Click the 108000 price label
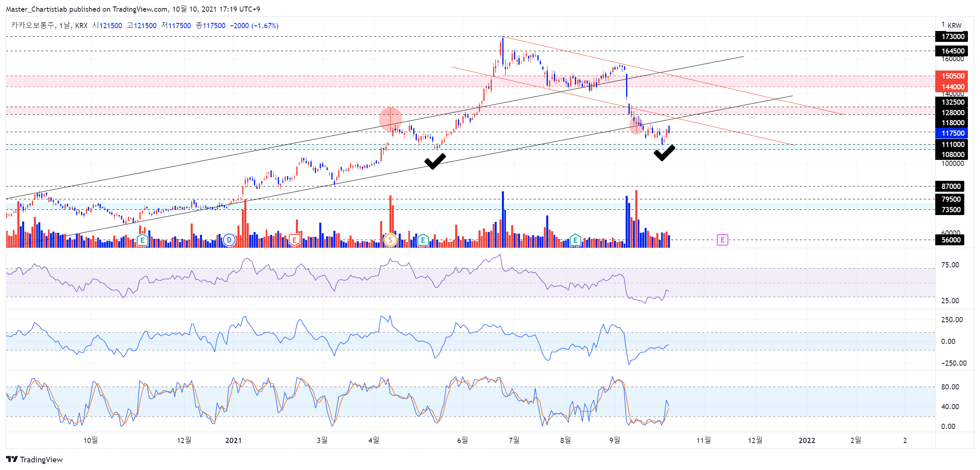The width and height of the screenshot is (980, 470). pos(951,155)
